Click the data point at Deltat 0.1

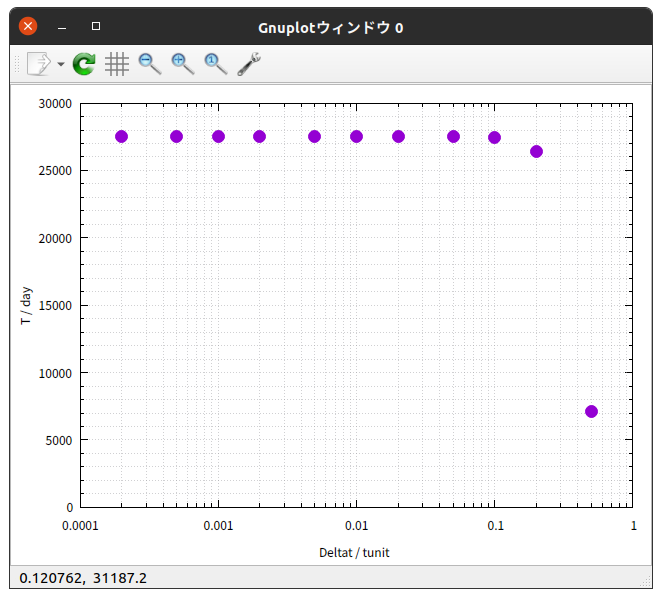[x=494, y=138]
